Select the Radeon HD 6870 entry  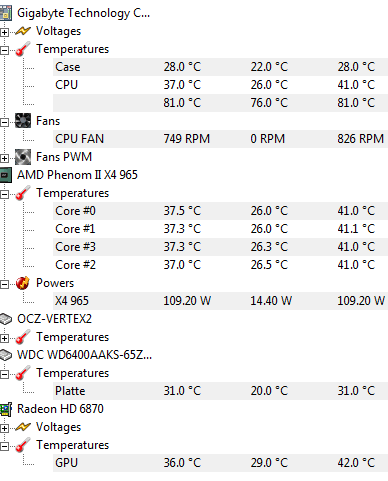[x=60, y=409]
